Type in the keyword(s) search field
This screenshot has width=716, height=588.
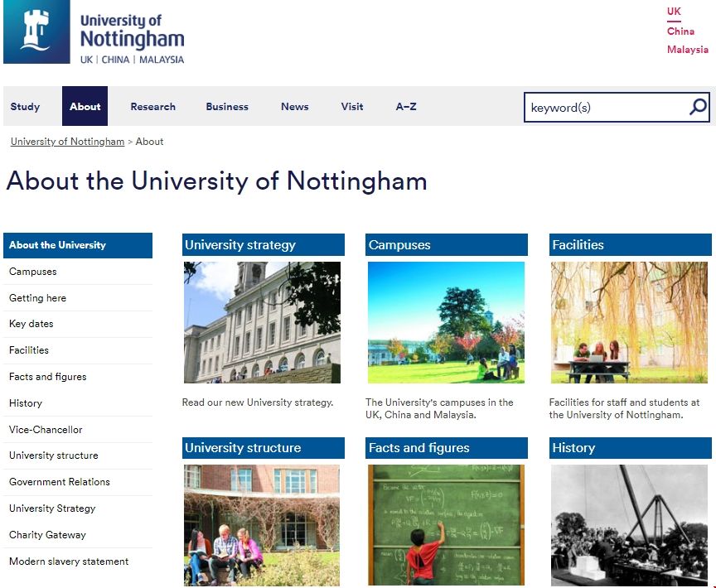coord(605,108)
